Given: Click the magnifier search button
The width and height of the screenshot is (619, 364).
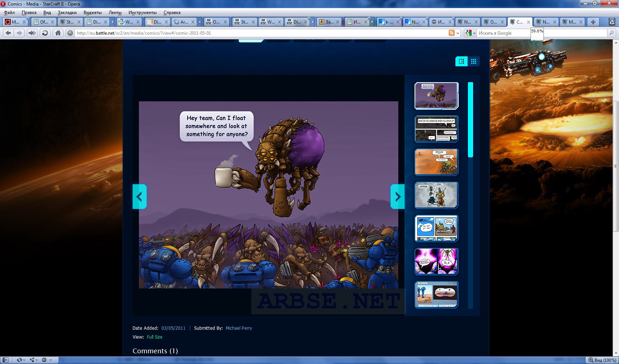Looking at the screenshot, I should 612,33.
